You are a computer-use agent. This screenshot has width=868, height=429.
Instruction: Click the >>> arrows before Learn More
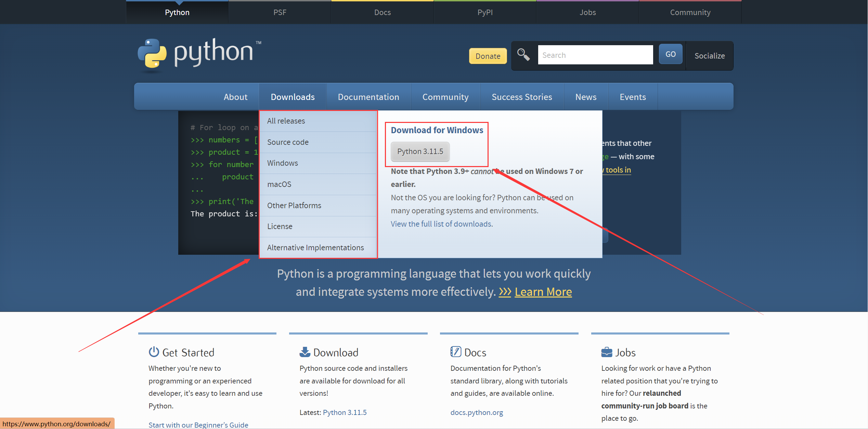(505, 292)
